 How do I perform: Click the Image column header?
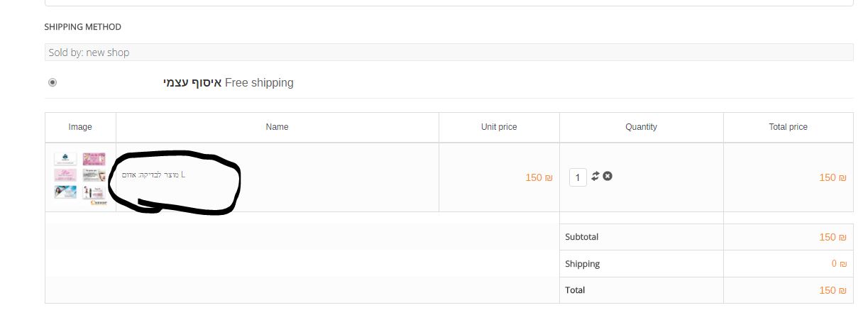point(80,127)
